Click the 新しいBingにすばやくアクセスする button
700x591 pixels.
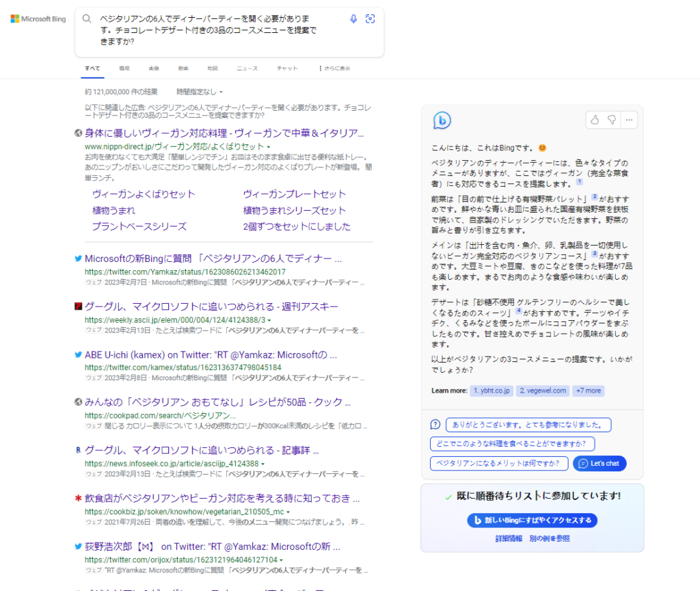(x=532, y=520)
